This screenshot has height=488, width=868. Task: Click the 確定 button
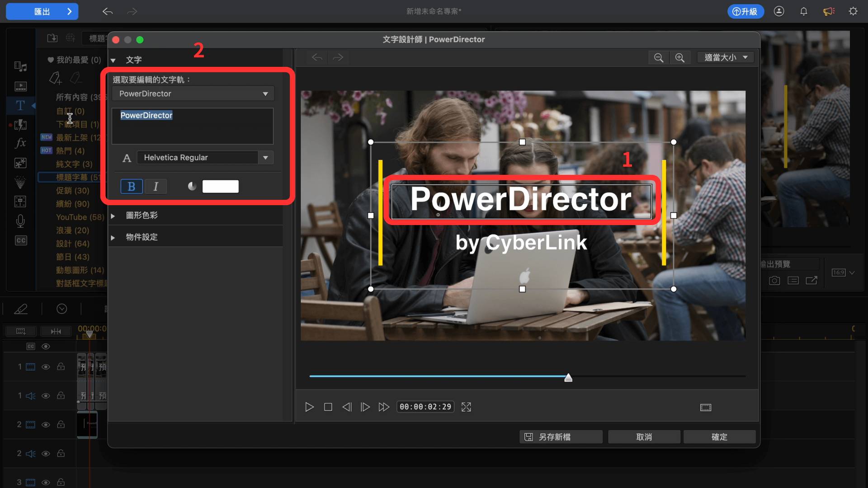click(x=719, y=437)
